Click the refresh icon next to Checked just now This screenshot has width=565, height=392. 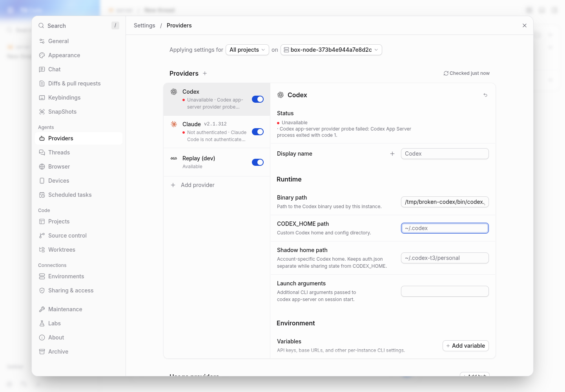(x=446, y=73)
